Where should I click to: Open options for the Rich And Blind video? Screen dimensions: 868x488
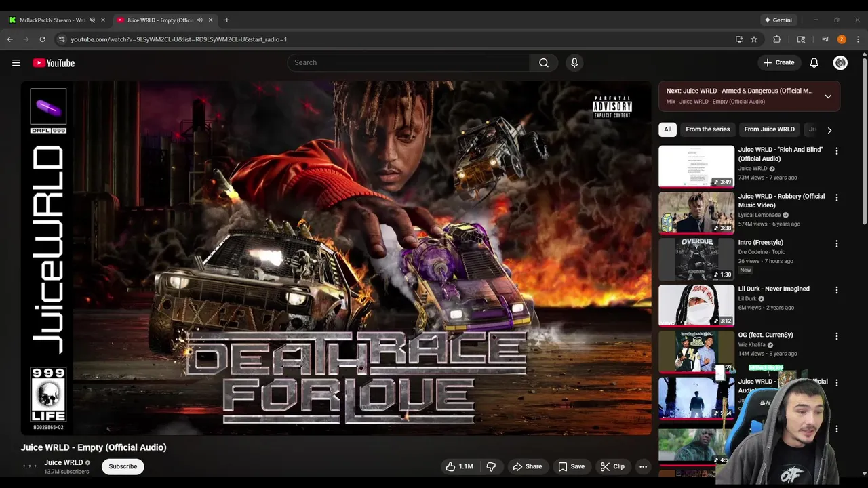pos(836,151)
